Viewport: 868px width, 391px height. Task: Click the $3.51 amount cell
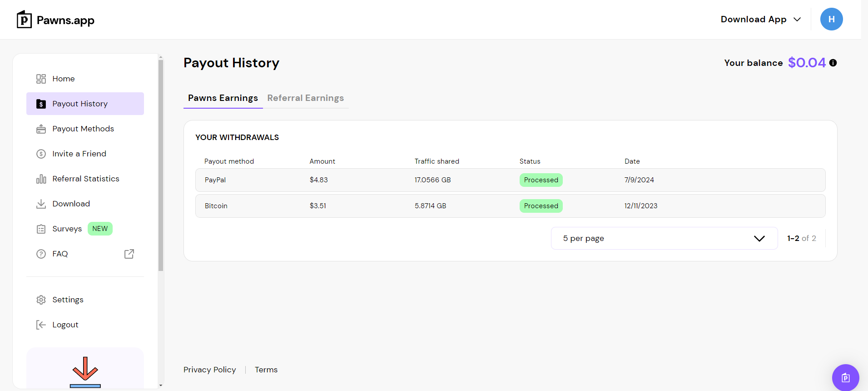tap(318, 206)
